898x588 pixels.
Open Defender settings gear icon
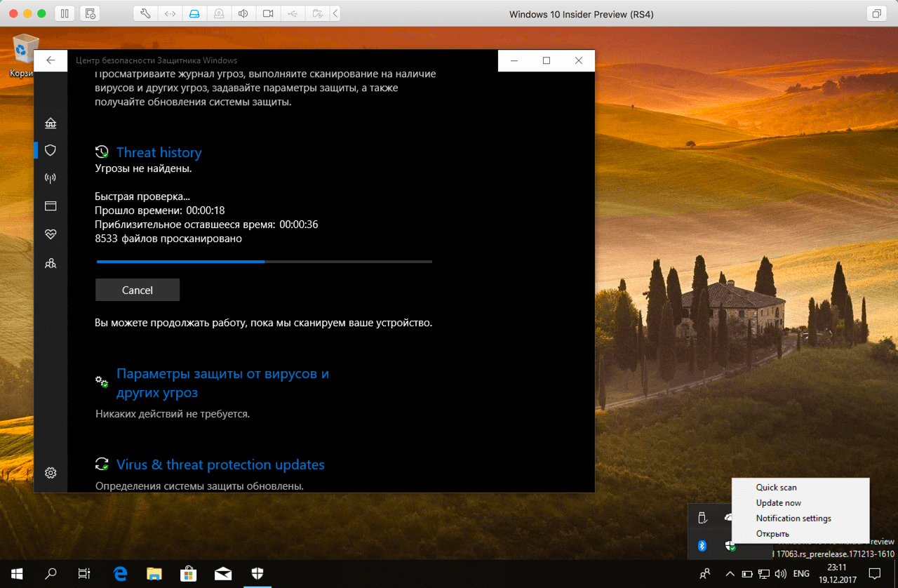point(51,473)
